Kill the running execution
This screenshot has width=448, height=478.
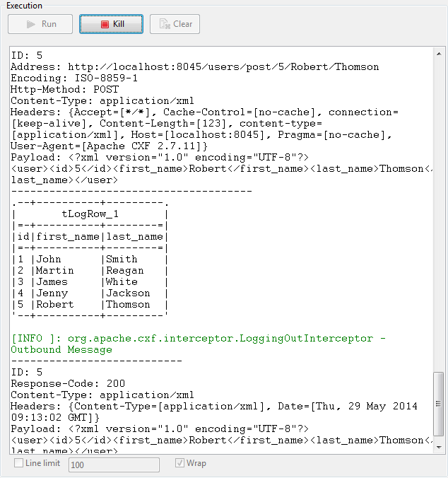(111, 24)
